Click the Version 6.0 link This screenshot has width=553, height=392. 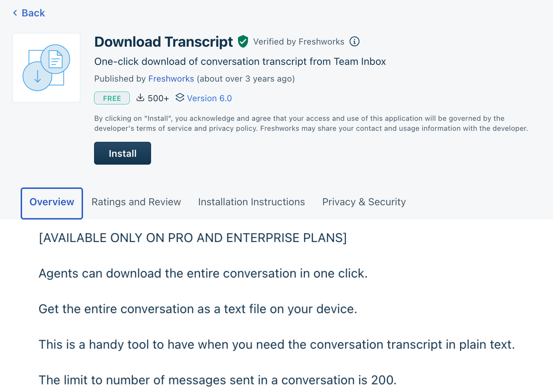pos(210,98)
